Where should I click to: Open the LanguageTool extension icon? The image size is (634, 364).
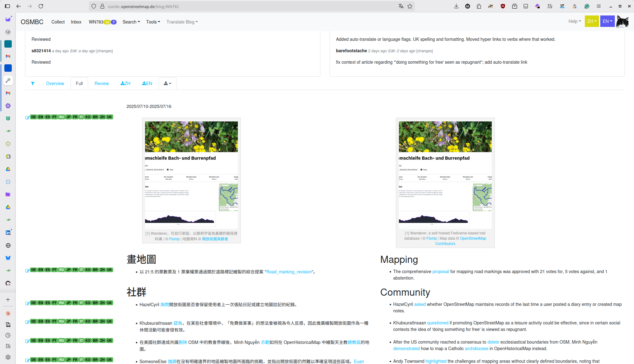[562, 6]
